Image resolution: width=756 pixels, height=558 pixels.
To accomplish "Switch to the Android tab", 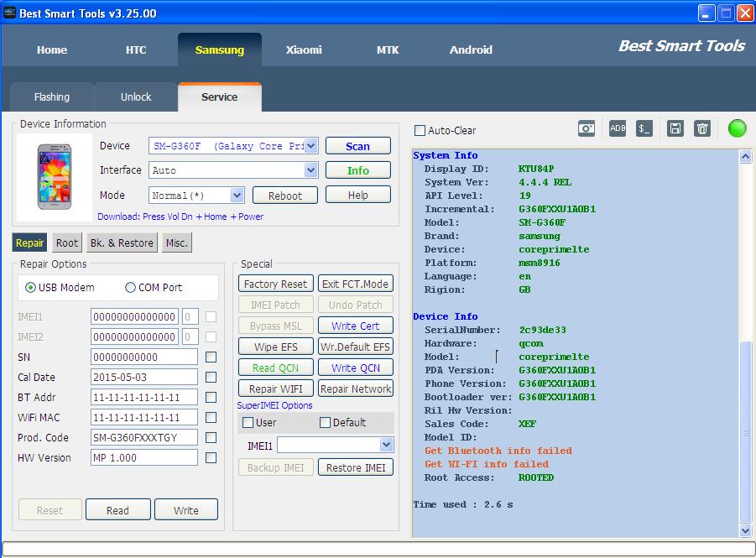I will point(471,50).
